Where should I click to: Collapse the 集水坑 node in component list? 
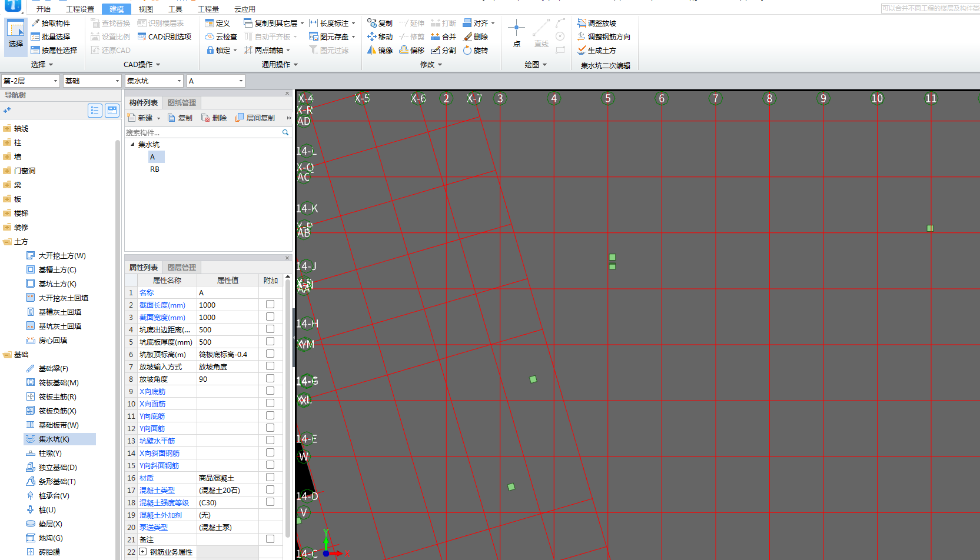tap(132, 144)
